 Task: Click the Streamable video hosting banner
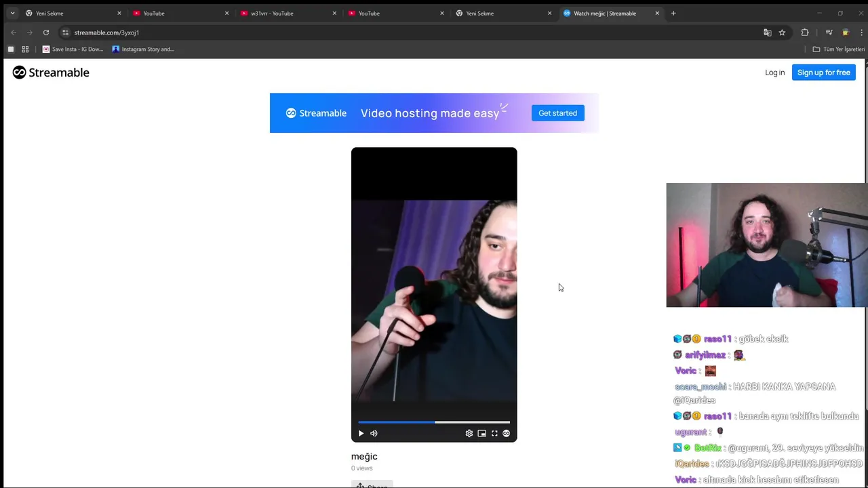434,113
